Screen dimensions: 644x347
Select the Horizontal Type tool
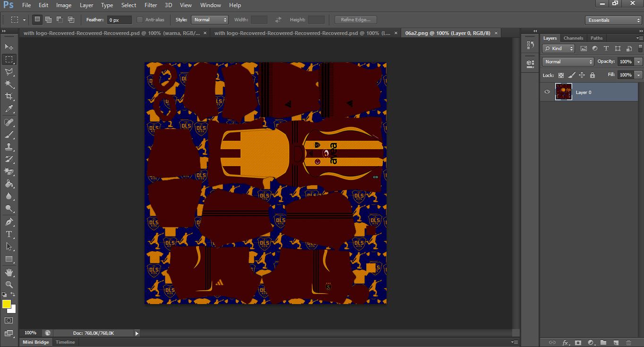click(x=9, y=234)
